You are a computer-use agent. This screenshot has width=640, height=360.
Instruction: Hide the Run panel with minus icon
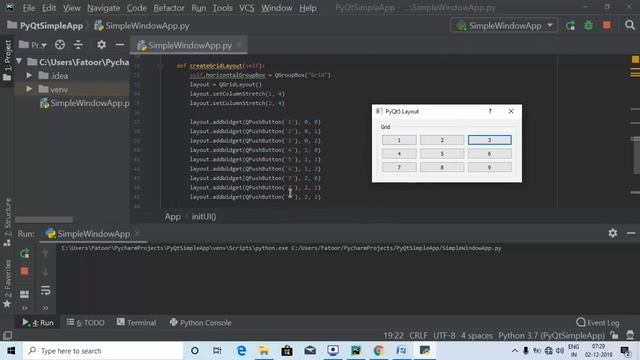point(631,233)
